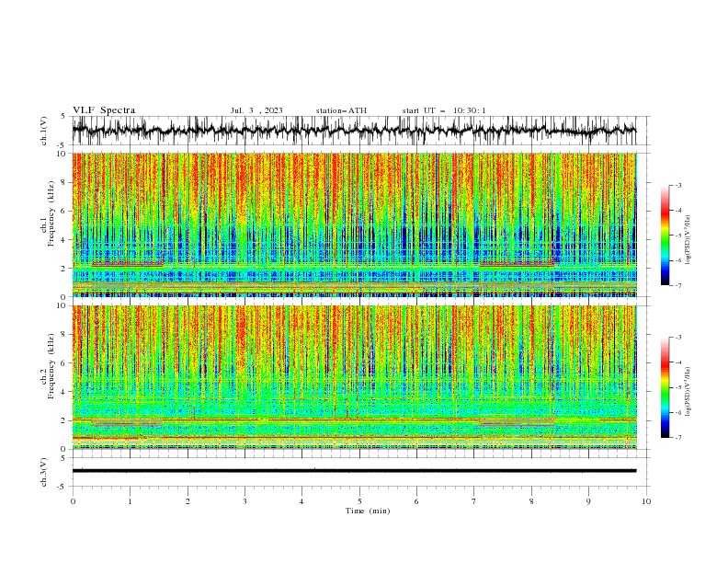Click the "station=ATH" label
Viewport: 728px width, 563px height.
coord(341,110)
